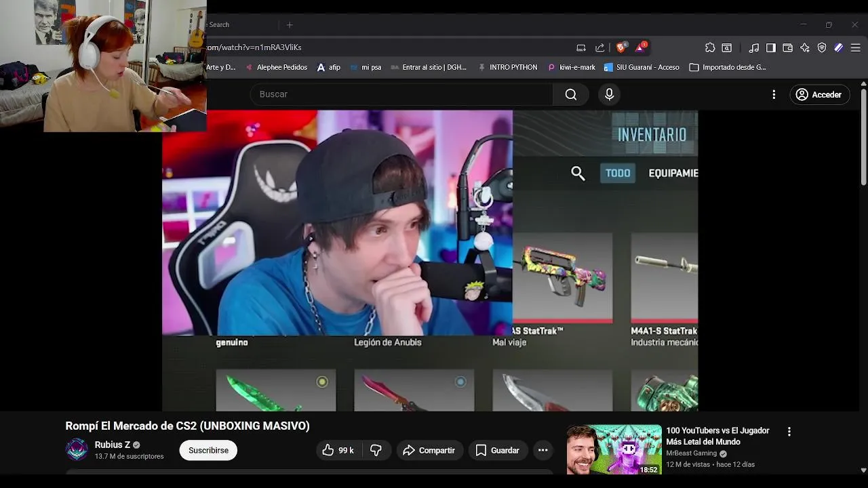The image size is (868, 488).
Task: Click the video player to pause
Action: tap(430, 260)
